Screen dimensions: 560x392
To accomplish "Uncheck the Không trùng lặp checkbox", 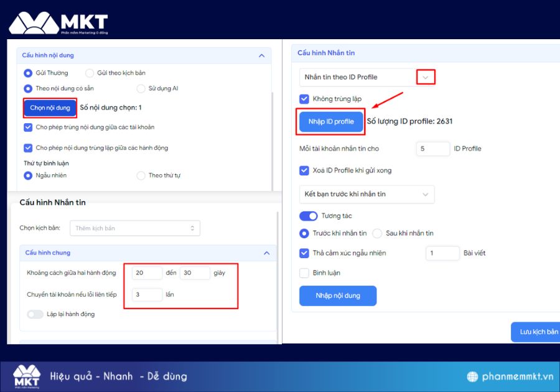I will (x=304, y=99).
